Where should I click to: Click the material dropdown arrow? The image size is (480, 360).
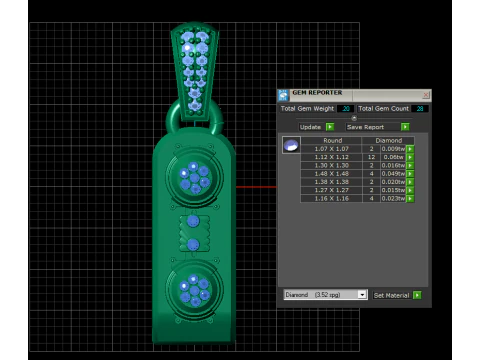(362, 295)
